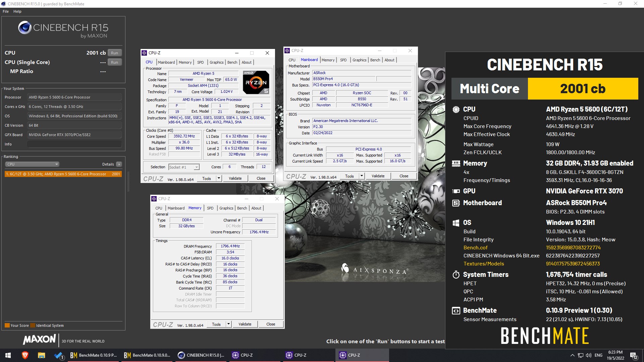
Task: Switch to CPU tab in the Mainboard CPU-Z window
Action: click(292, 60)
